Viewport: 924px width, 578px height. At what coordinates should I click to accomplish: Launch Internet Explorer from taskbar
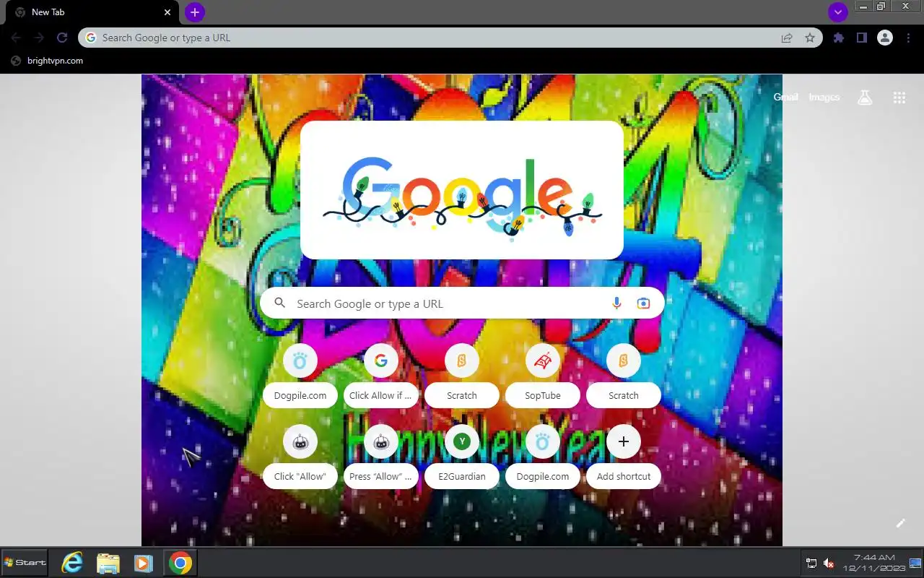pyautogui.click(x=72, y=562)
